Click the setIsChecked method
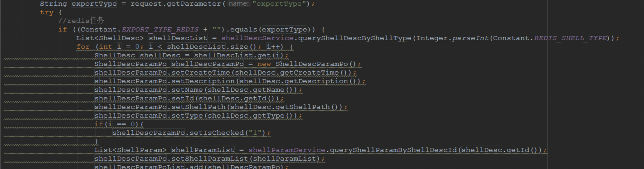This screenshot has width=644, height=169. [216, 133]
